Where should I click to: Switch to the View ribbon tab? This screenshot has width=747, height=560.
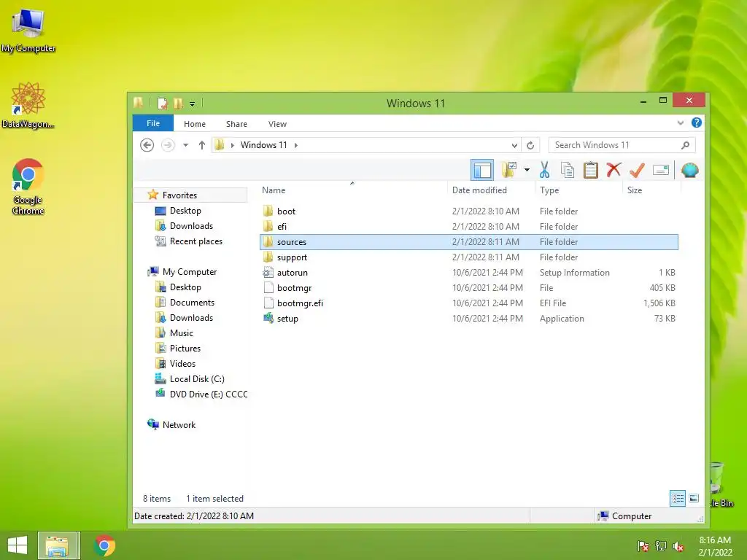277,124
